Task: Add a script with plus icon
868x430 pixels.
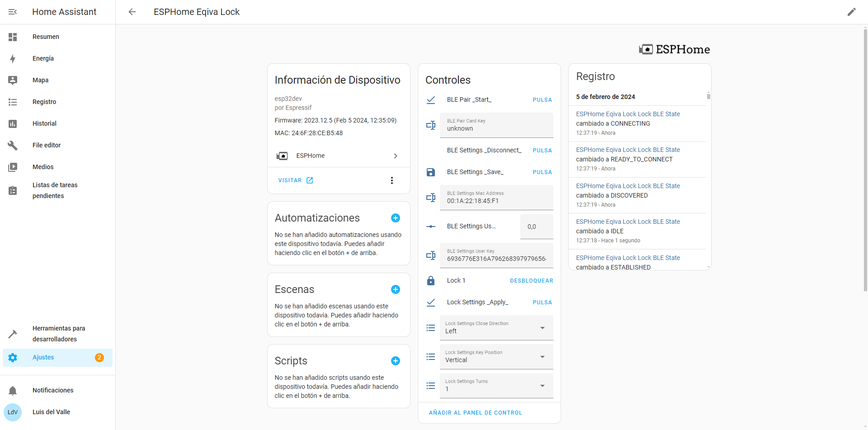Action: point(396,361)
